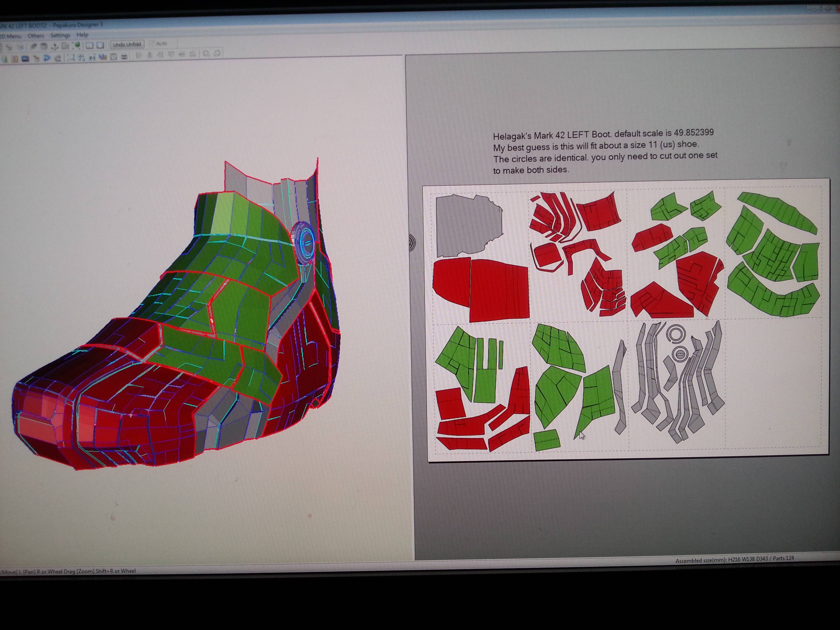
Task: Click the clipboard-style icon in second row
Action: pos(113,57)
